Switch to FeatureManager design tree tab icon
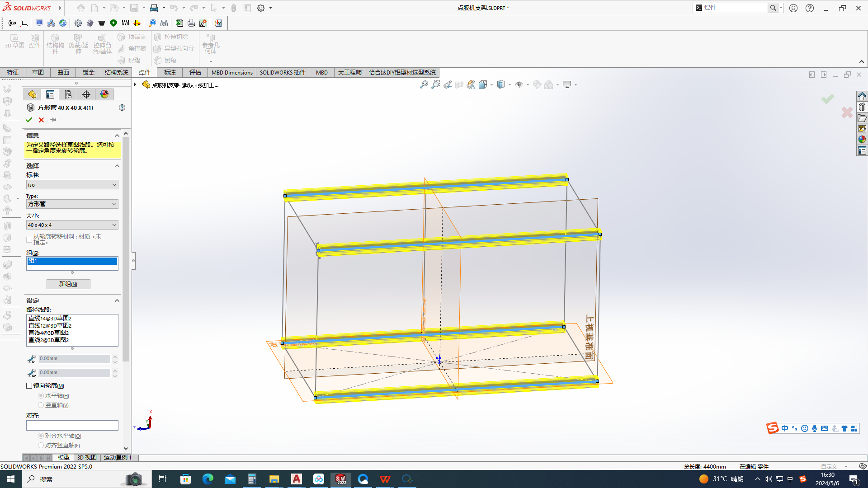This screenshot has height=488, width=868. click(x=32, y=94)
